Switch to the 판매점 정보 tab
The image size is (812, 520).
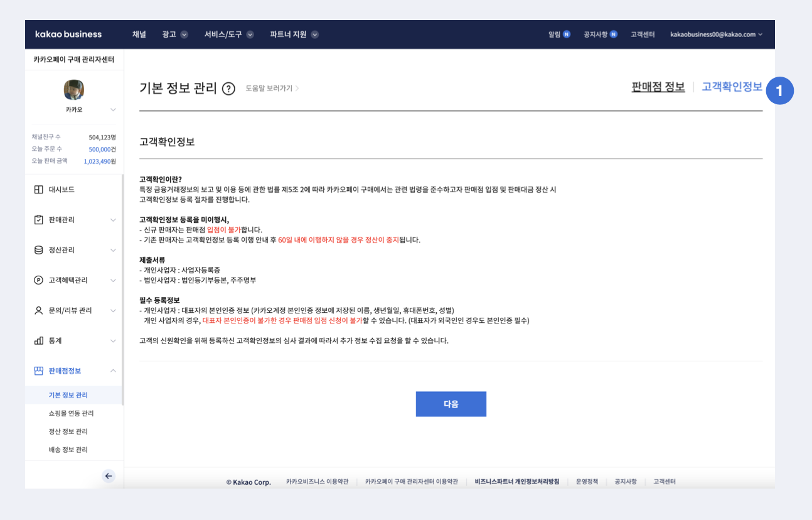click(x=658, y=87)
